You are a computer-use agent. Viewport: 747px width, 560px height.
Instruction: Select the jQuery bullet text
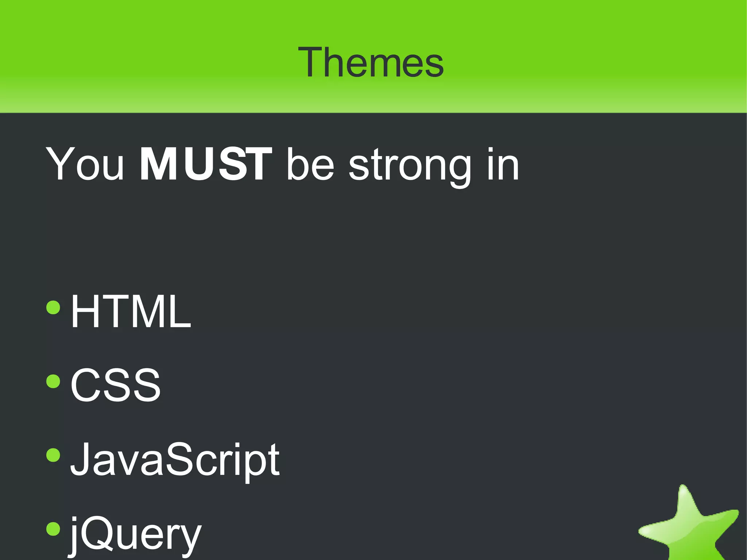click(x=136, y=534)
